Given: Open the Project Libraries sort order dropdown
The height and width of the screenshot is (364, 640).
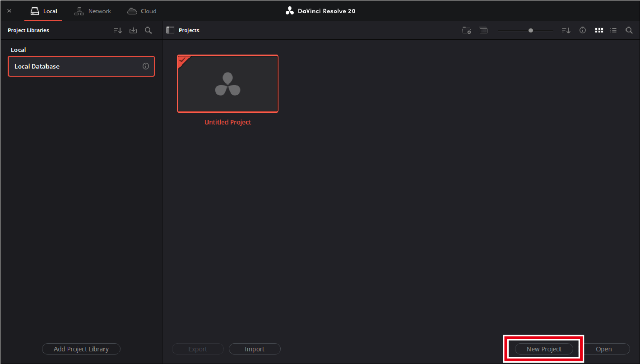Looking at the screenshot, I should tap(117, 30).
